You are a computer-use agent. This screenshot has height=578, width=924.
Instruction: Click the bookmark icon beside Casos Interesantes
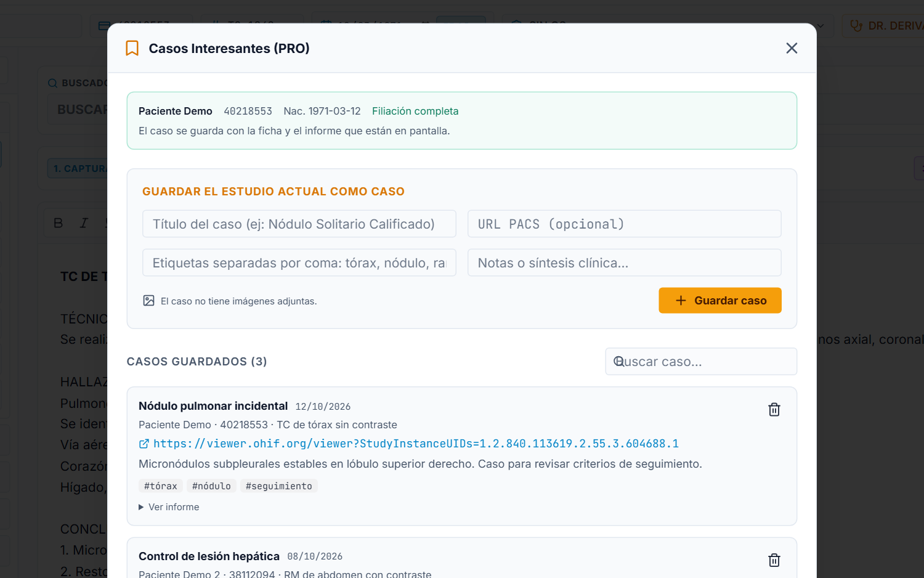(132, 48)
